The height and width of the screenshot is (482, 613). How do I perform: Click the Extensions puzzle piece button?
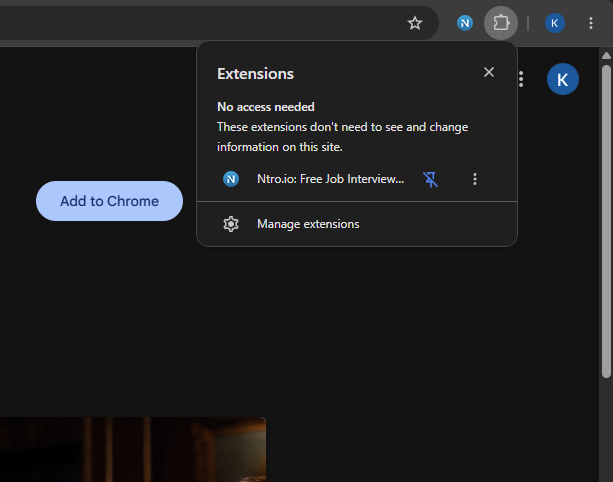[x=501, y=23]
